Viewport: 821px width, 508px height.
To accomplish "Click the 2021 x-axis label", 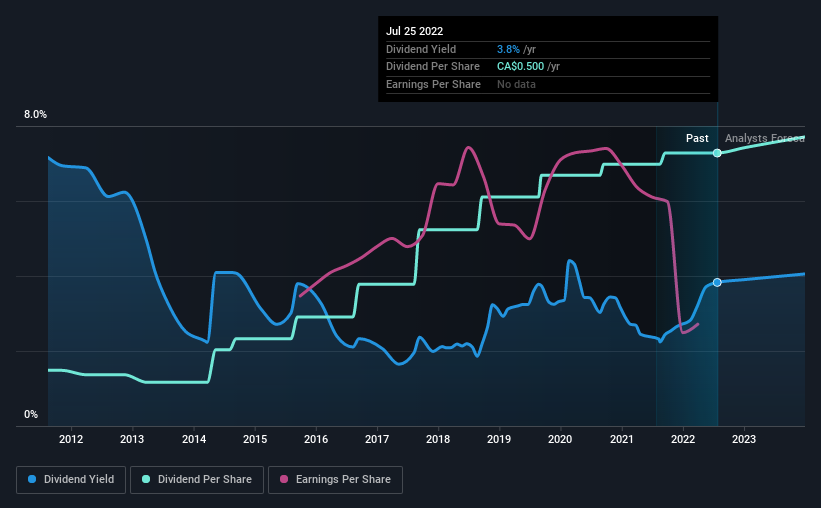I will point(622,439).
